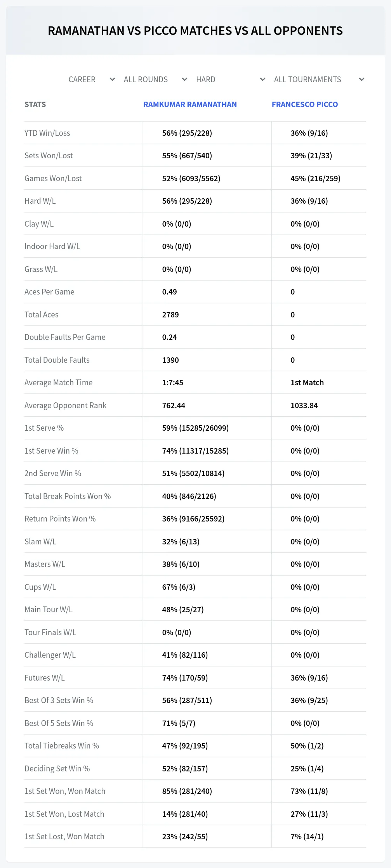Open Francesco Picco player link
Image resolution: width=391 pixels, height=868 pixels.
(305, 104)
